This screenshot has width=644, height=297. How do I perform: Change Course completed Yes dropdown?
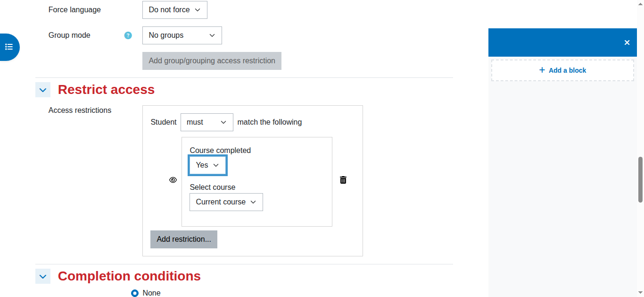(x=207, y=165)
